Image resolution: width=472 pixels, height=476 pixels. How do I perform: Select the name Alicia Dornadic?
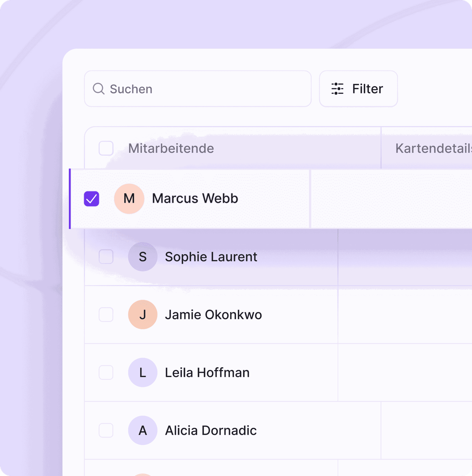tap(211, 430)
